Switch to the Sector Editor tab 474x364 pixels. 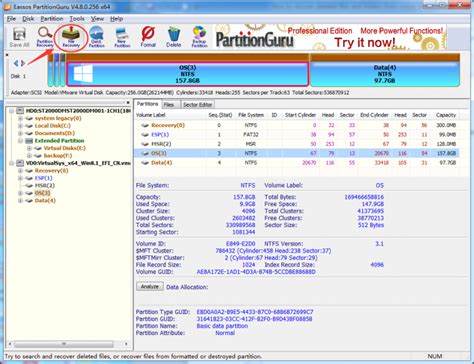(x=197, y=105)
